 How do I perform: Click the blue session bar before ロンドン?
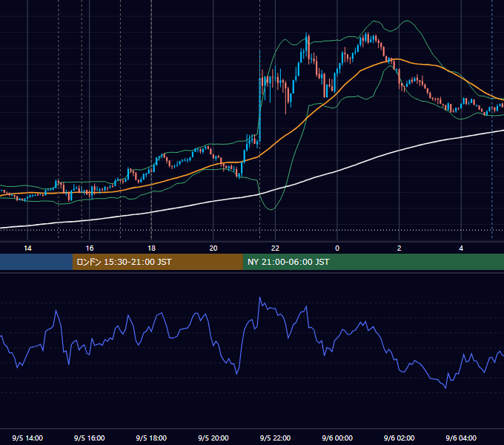click(36, 262)
